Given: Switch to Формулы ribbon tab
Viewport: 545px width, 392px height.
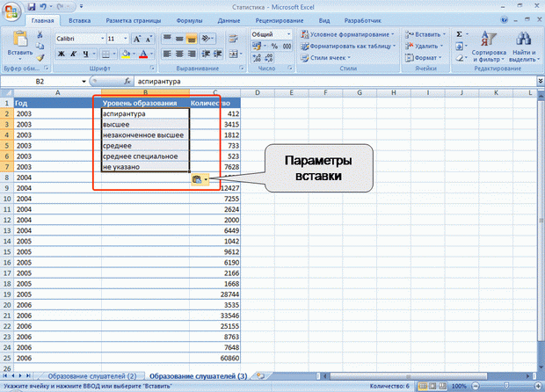Looking at the screenshot, I should click(189, 20).
